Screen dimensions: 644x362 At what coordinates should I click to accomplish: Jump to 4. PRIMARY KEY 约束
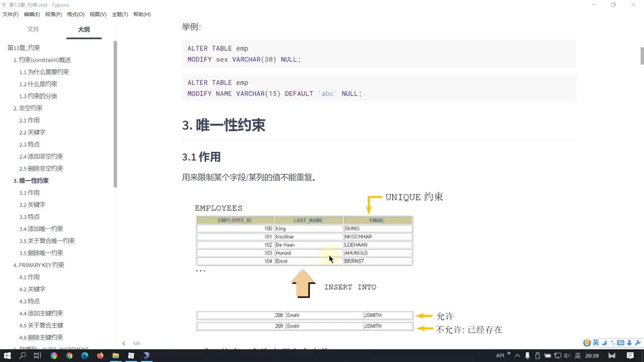pos(39,265)
